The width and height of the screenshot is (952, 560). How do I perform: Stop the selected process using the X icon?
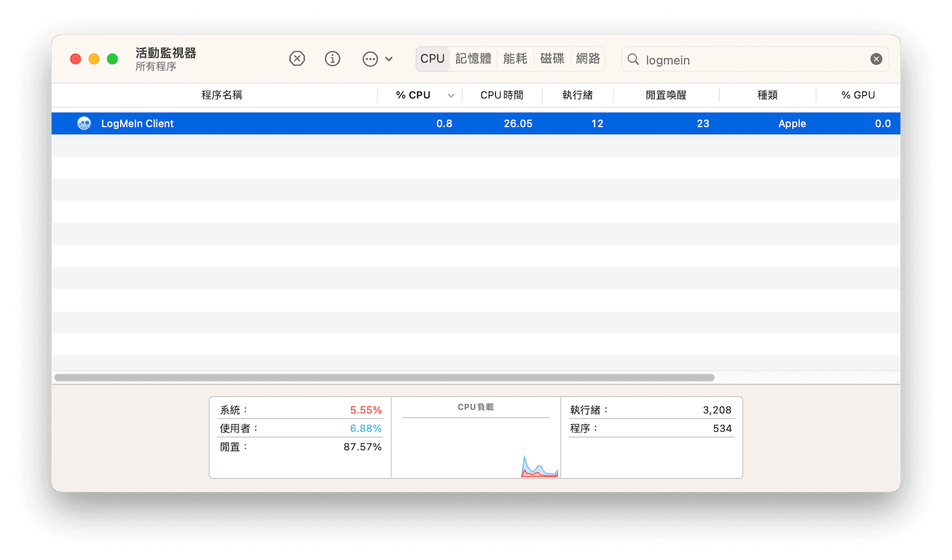(x=297, y=58)
